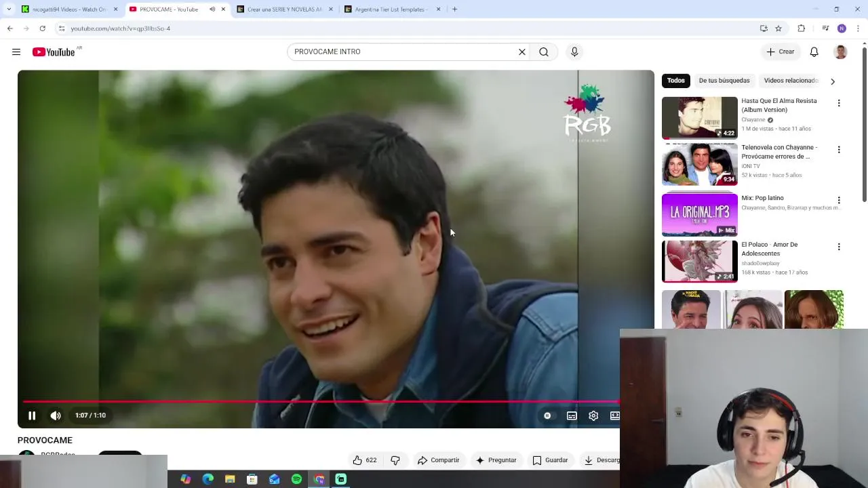Go back in browser history
868x488 pixels.
click(9, 28)
